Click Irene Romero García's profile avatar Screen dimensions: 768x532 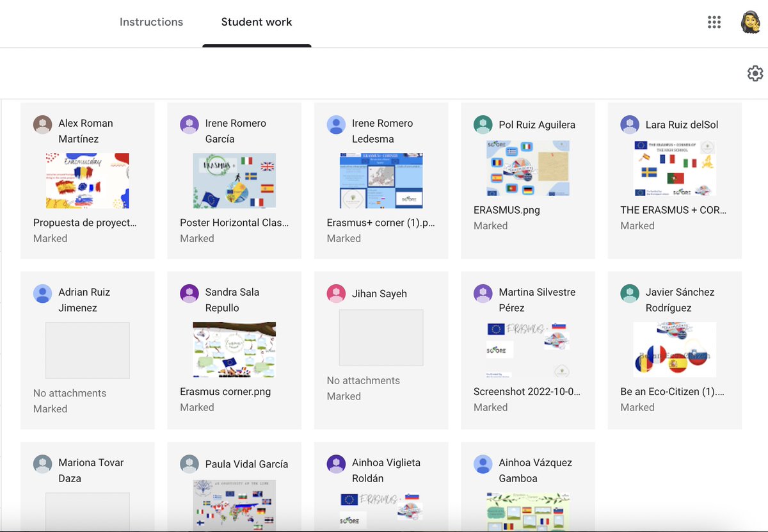tap(189, 125)
